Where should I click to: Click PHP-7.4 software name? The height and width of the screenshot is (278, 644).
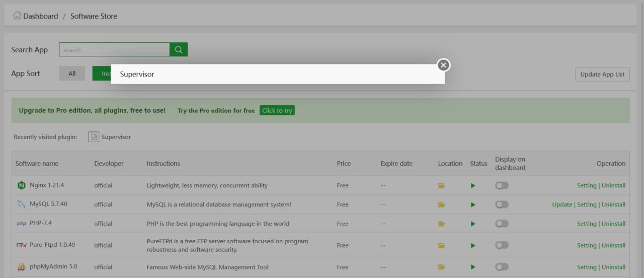point(41,223)
